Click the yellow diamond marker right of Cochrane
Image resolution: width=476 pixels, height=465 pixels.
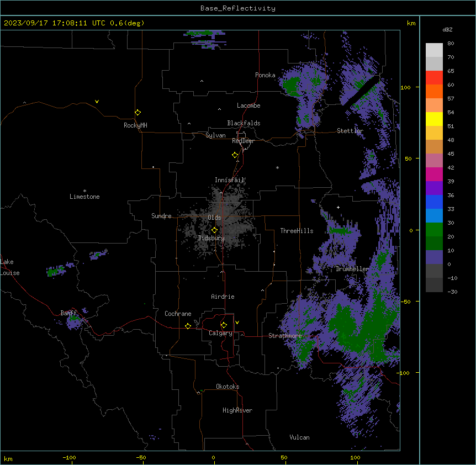pyautogui.click(x=188, y=326)
